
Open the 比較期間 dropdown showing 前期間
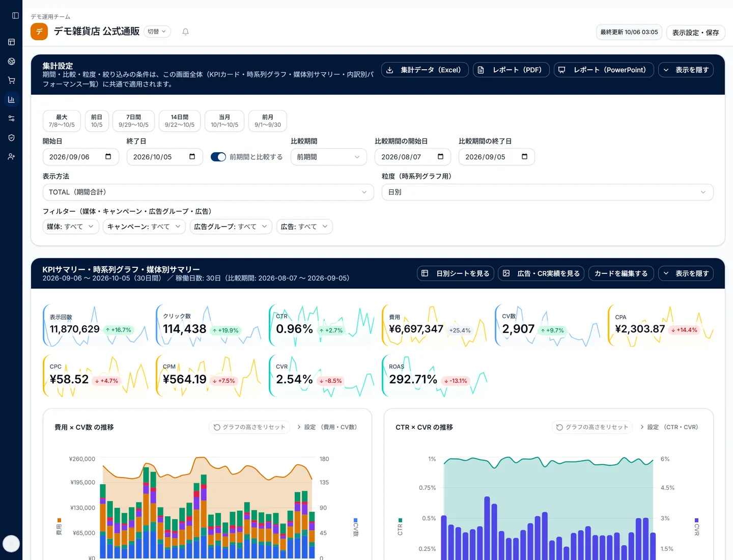(329, 157)
